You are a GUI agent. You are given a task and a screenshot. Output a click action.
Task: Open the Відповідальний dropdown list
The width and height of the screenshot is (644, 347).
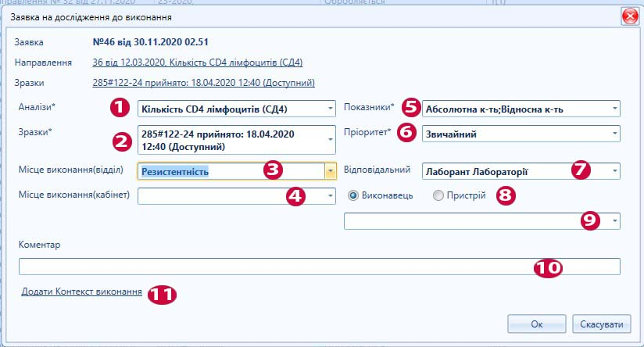point(615,170)
